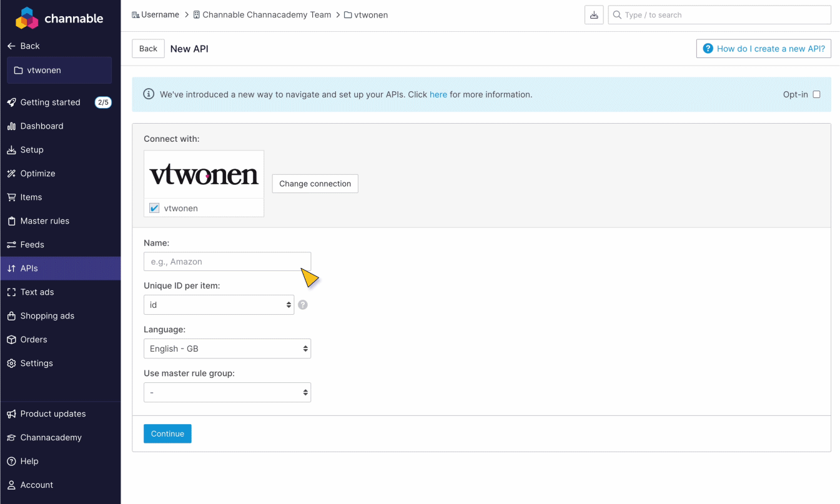Open Product updates
Image resolution: width=840 pixels, height=504 pixels.
click(x=53, y=414)
